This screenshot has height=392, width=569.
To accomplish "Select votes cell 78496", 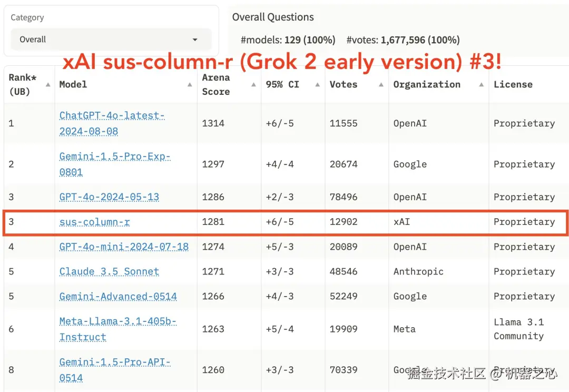I will (344, 197).
